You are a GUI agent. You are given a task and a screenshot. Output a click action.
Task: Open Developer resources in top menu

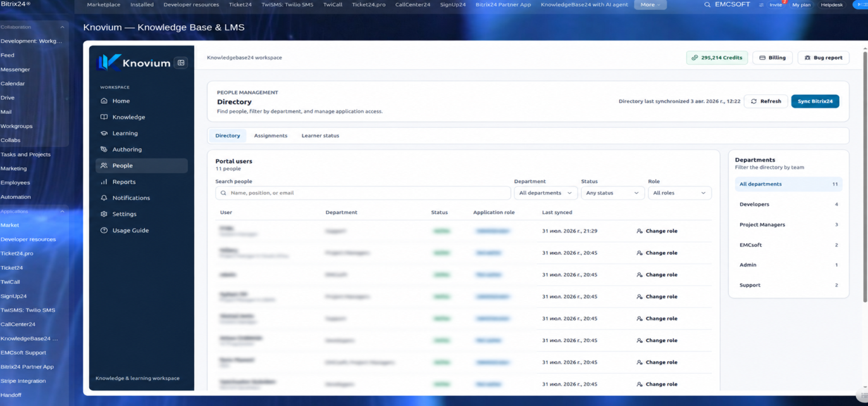191,4
